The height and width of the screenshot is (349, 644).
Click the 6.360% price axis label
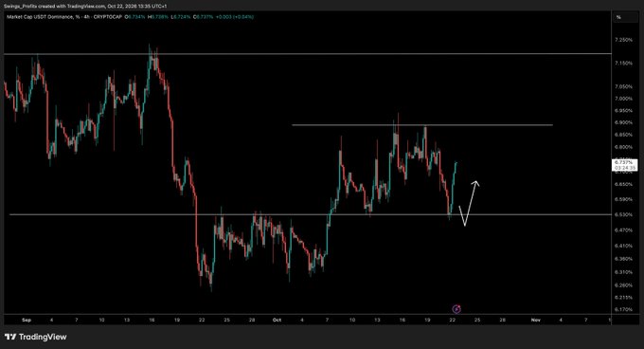(x=623, y=259)
